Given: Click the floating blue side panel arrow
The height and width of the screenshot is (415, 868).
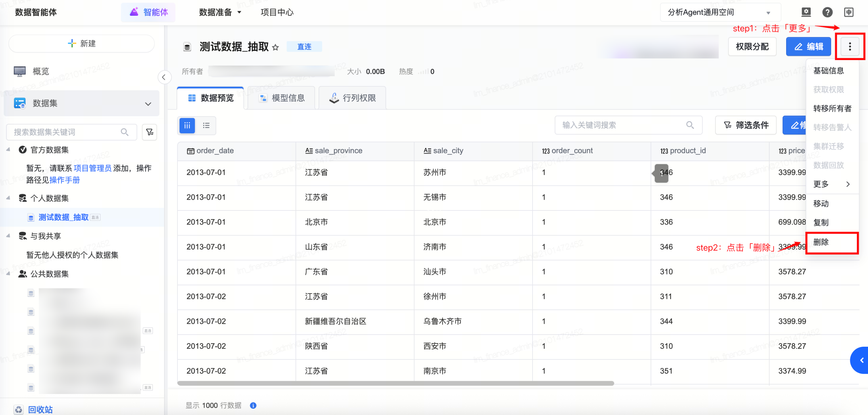Looking at the screenshot, I should (x=861, y=360).
